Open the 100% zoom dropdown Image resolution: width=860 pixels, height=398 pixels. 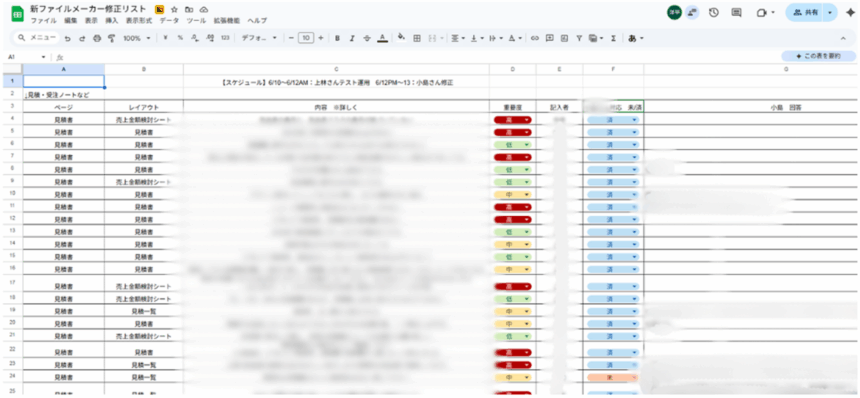[x=136, y=38]
